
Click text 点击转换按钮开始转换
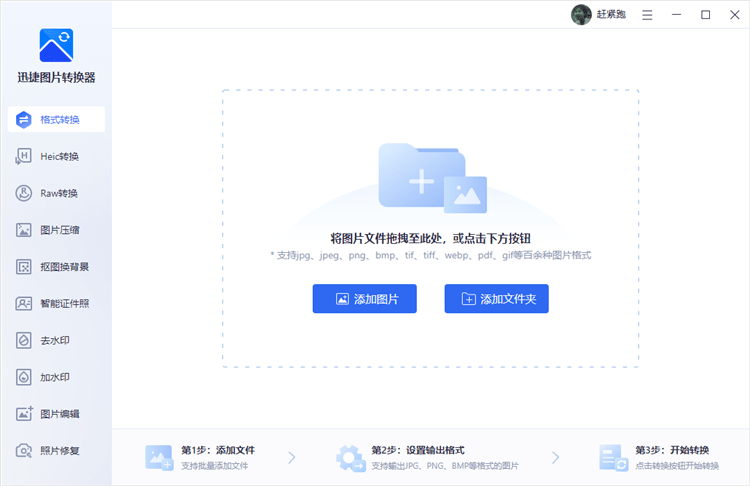[677, 466]
